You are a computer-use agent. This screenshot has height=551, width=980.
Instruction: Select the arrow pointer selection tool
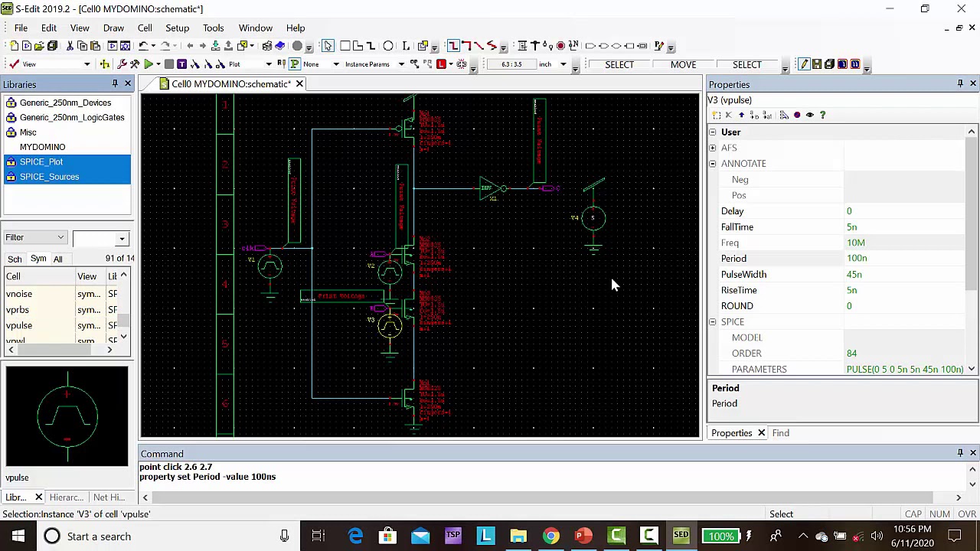click(x=328, y=45)
